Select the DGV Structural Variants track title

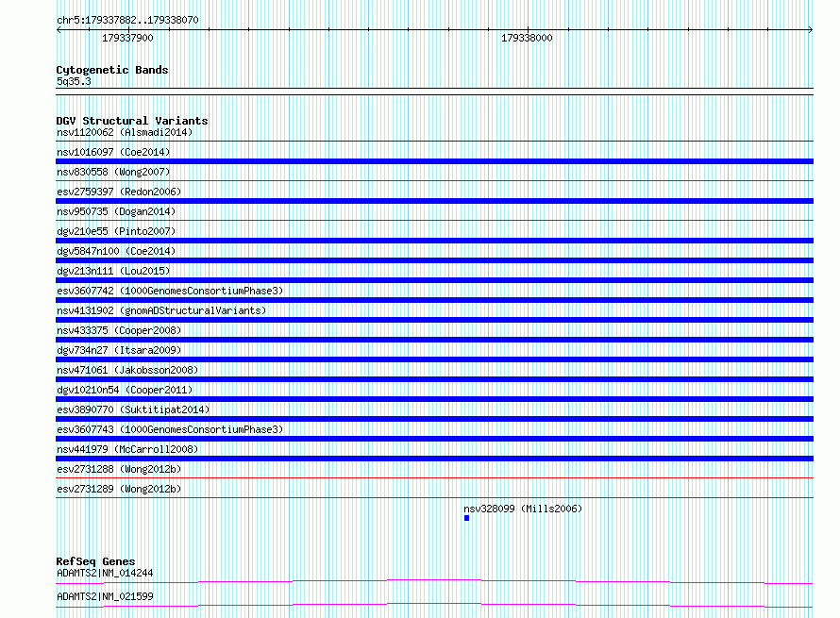point(132,121)
